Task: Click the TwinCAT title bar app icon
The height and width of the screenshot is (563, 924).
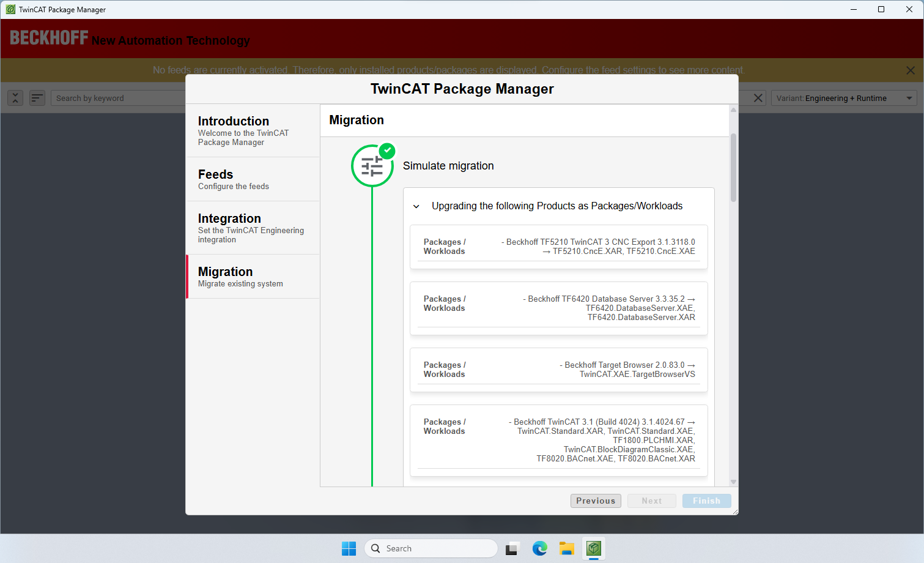Action: tap(10, 9)
